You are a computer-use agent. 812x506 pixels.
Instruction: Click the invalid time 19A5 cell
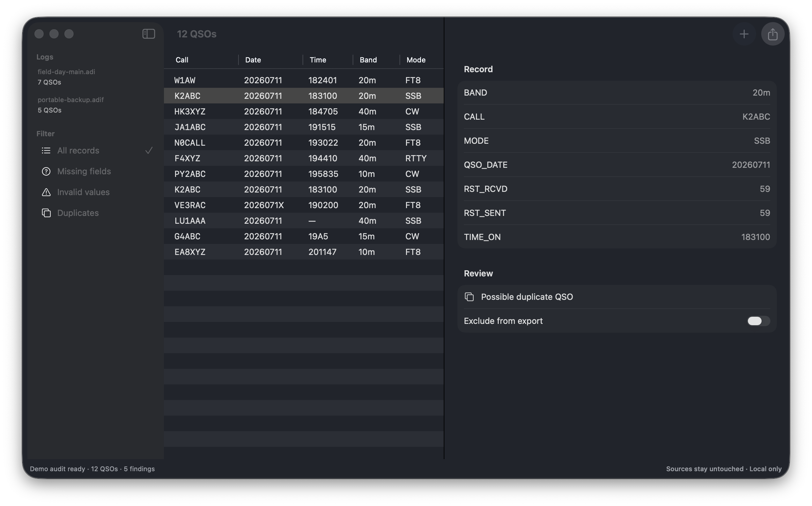318,236
